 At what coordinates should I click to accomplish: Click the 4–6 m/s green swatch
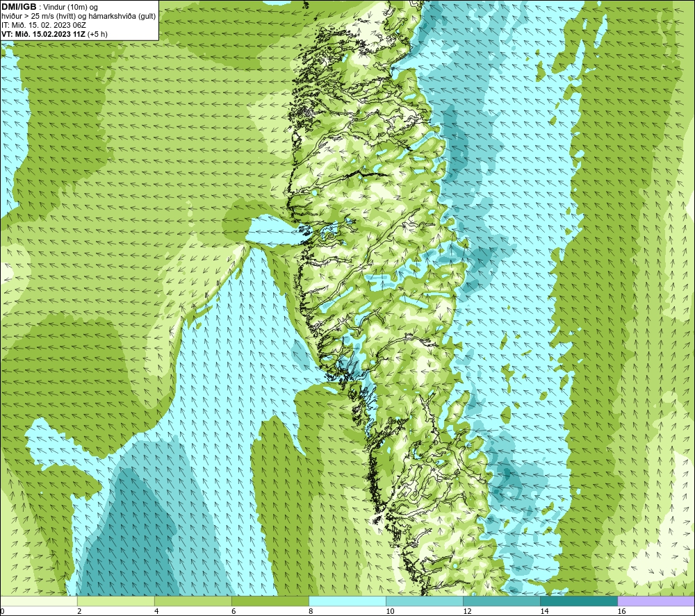point(193,601)
